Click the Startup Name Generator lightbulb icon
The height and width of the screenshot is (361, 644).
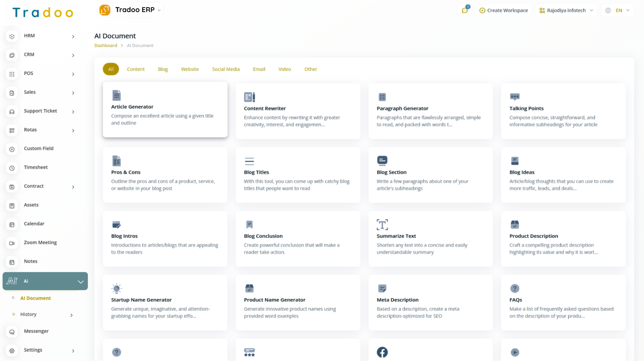[116, 288]
